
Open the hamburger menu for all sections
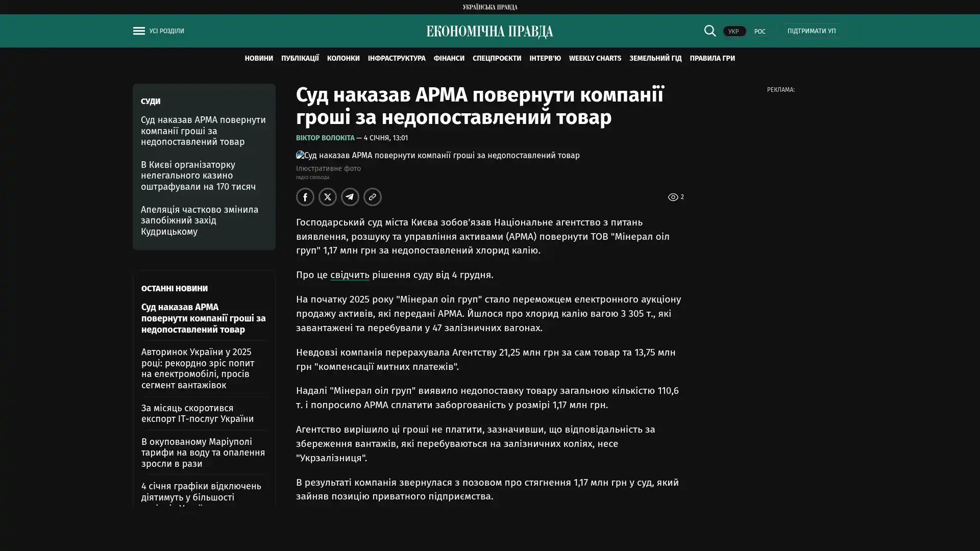[x=139, y=31]
